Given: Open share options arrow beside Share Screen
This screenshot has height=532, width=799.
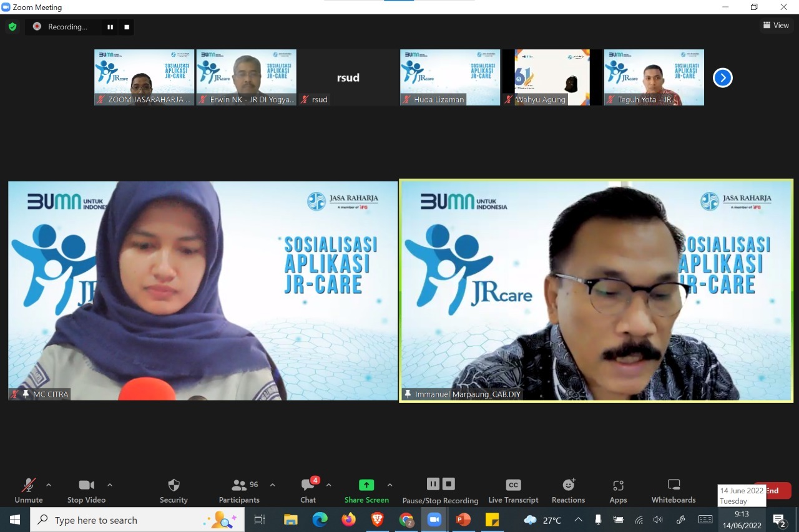Looking at the screenshot, I should coord(390,485).
